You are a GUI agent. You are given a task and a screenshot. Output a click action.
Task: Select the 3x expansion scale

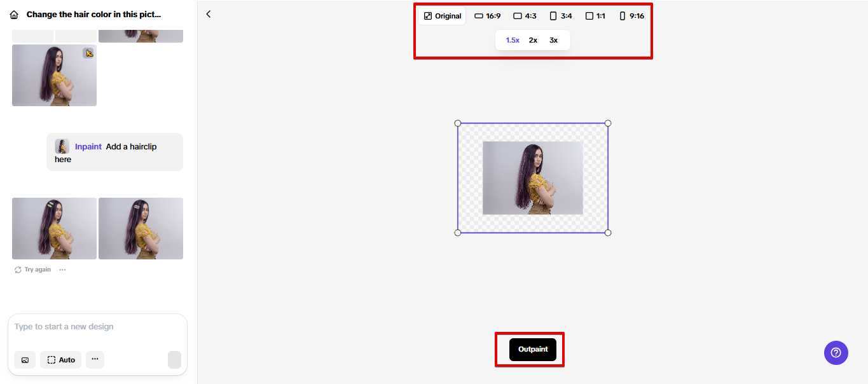click(x=553, y=39)
